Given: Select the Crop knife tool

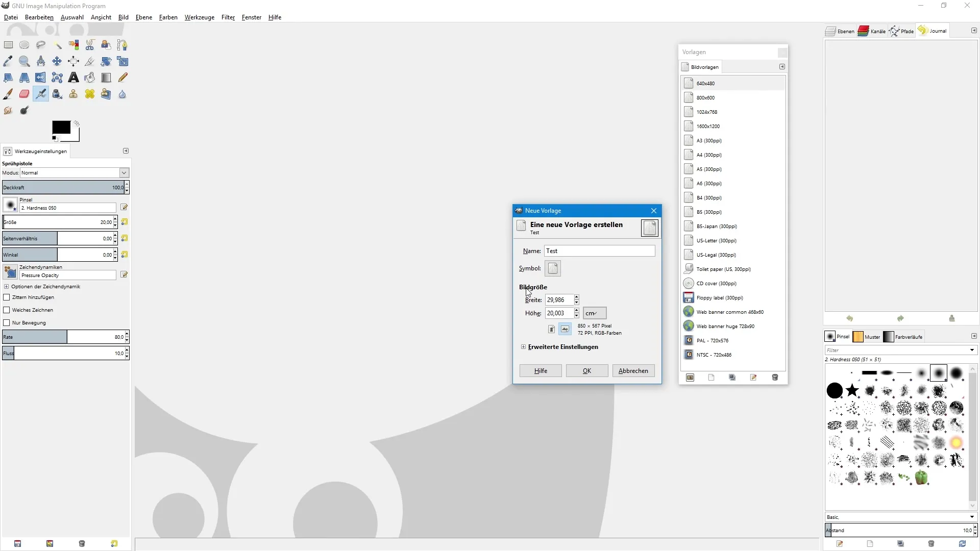Looking at the screenshot, I should pyautogui.click(x=90, y=61).
